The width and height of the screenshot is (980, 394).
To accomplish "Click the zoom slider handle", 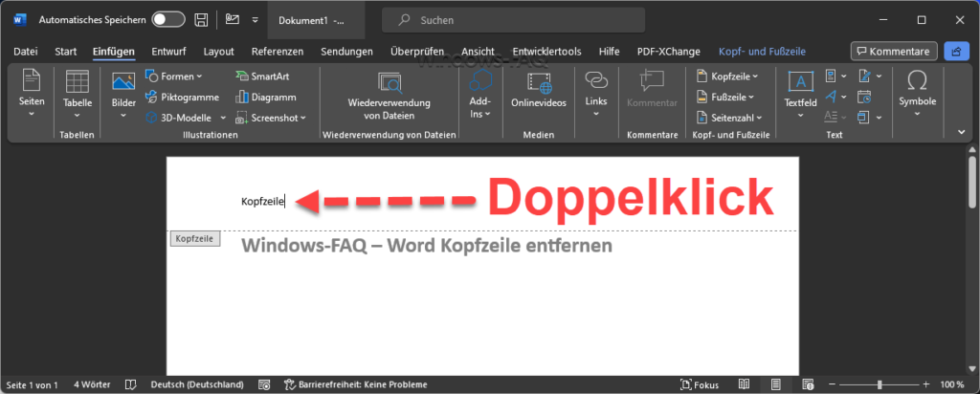I will click(880, 384).
